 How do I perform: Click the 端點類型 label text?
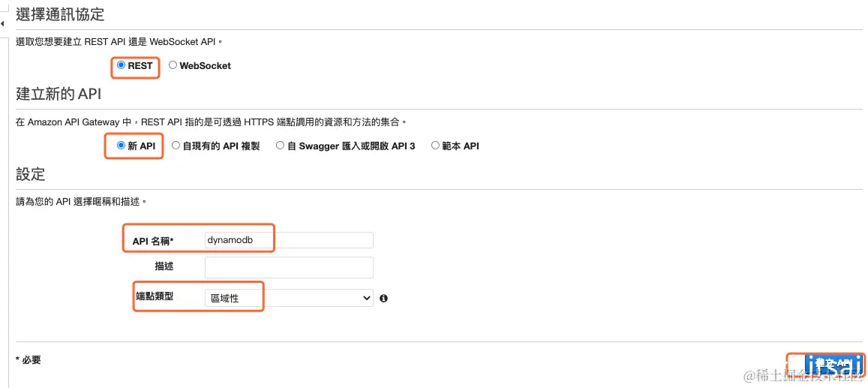coord(155,296)
